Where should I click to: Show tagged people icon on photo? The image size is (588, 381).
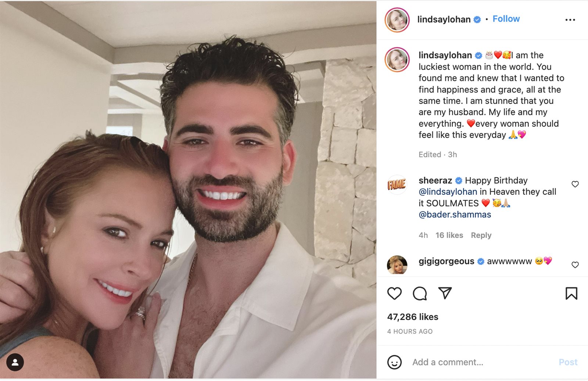coord(15,363)
